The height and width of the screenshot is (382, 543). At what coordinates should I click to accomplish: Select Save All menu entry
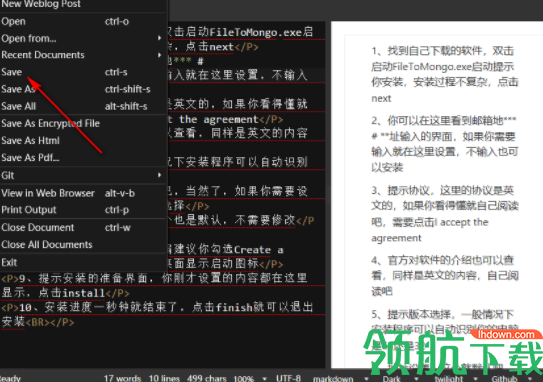click(x=82, y=106)
